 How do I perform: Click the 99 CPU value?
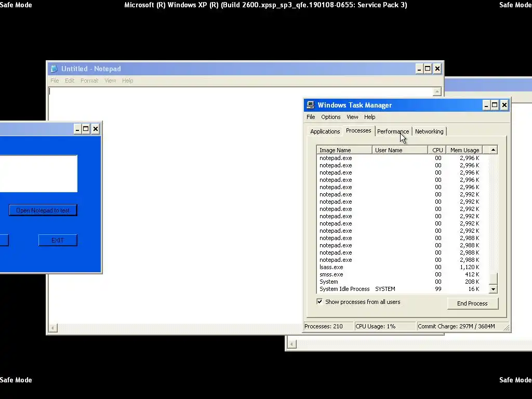(x=438, y=289)
